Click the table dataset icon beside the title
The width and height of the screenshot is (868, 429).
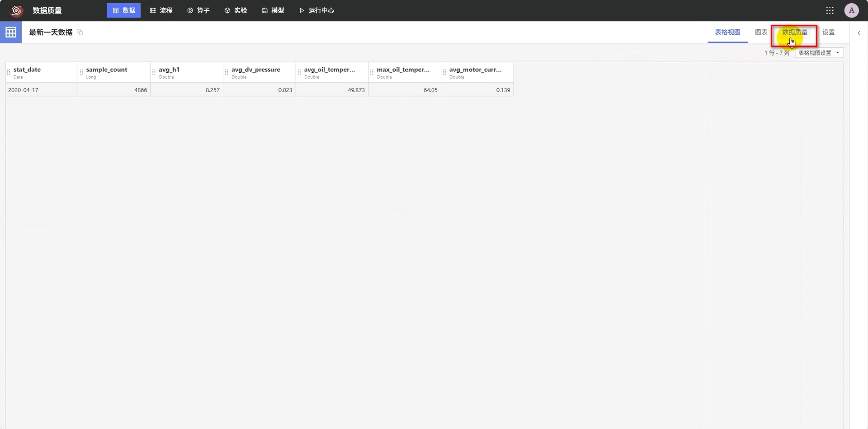[x=11, y=32]
